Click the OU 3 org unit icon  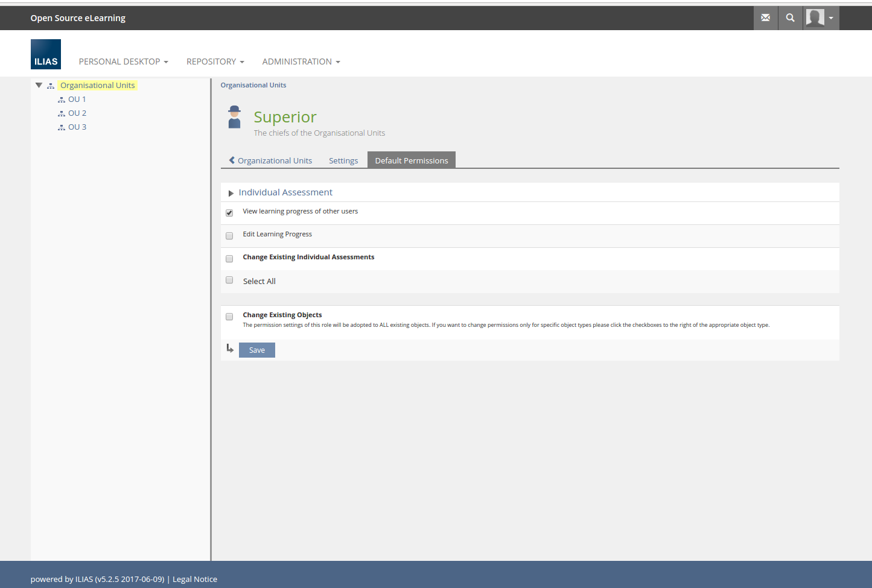62,127
